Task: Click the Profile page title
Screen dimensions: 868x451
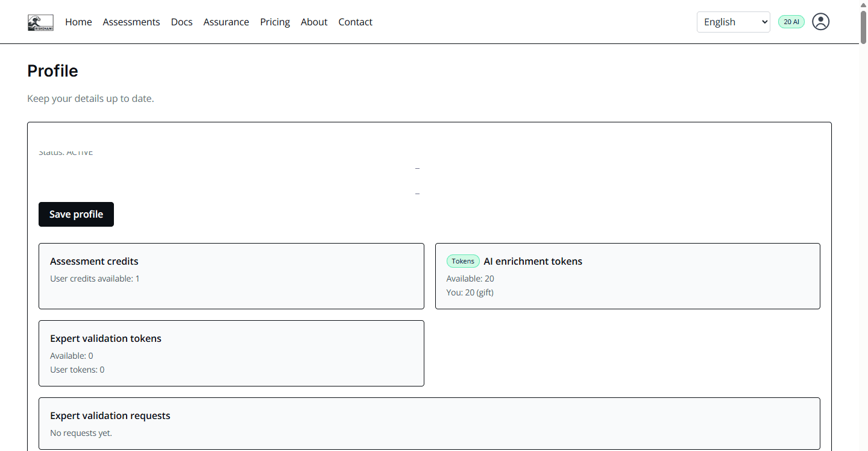Action: (x=52, y=71)
